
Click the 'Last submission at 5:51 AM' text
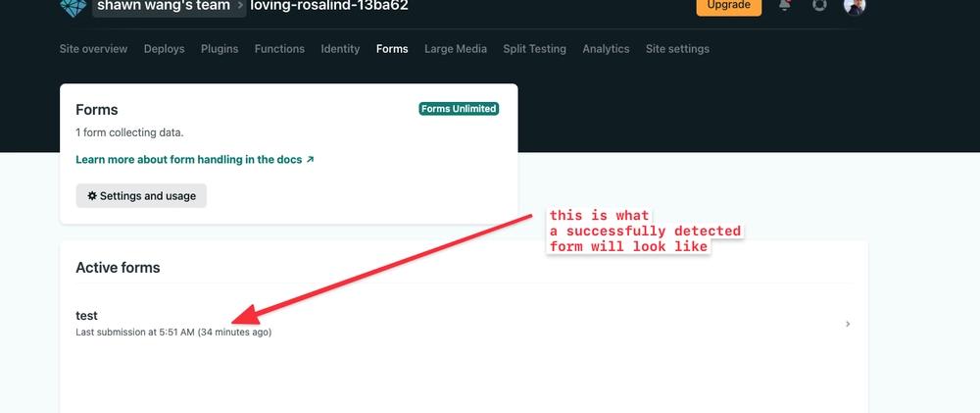click(x=173, y=333)
